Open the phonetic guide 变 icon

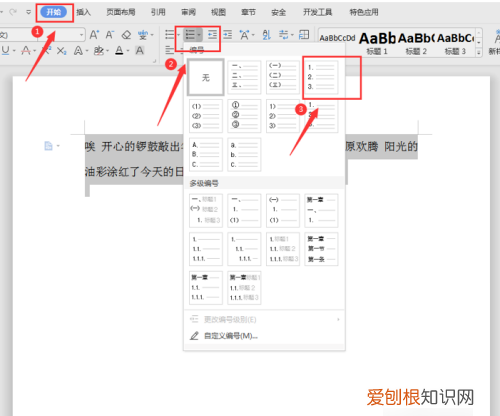(x=143, y=34)
